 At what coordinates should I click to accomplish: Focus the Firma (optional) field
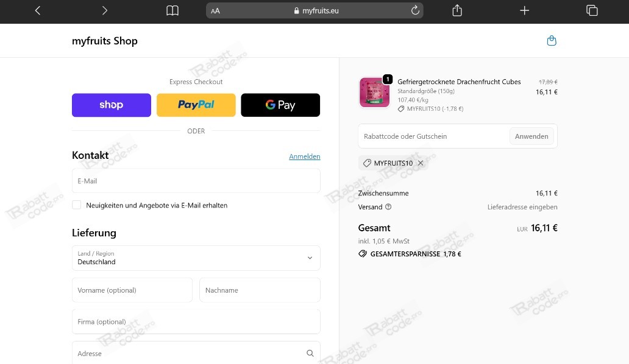pos(196,321)
